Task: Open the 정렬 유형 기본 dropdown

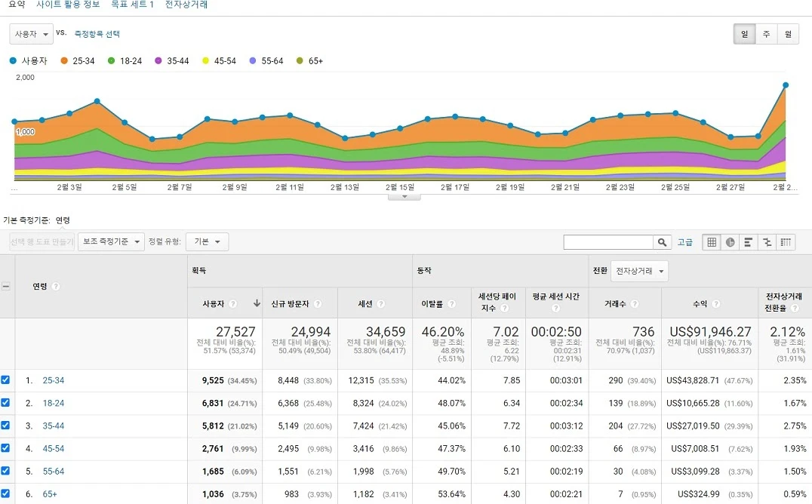Action: [x=207, y=242]
